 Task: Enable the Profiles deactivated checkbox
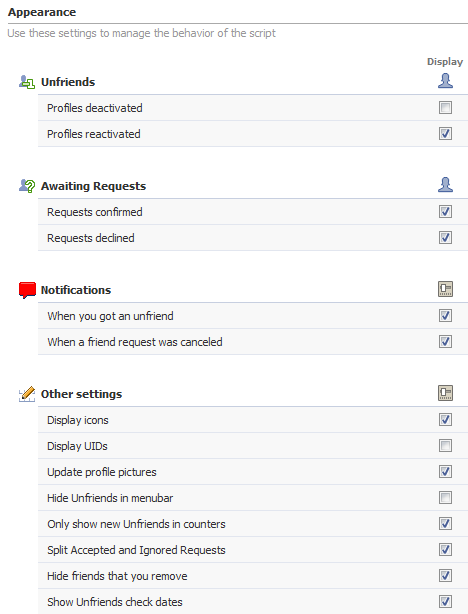coord(445,107)
